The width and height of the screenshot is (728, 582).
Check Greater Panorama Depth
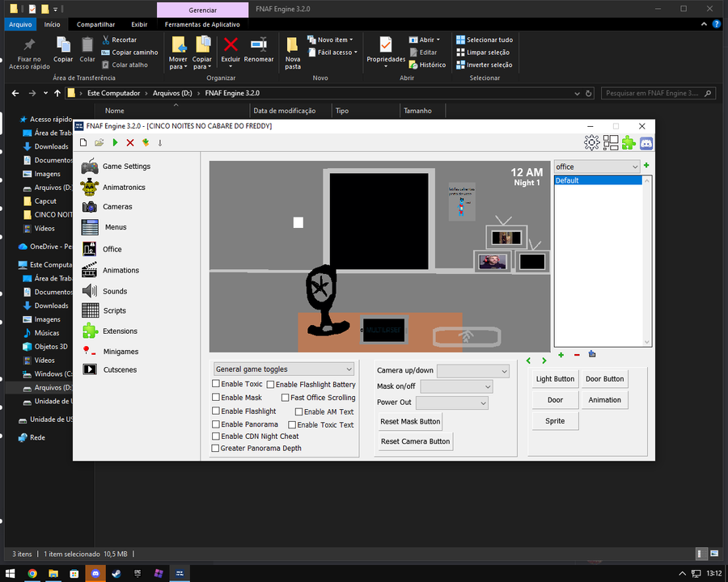tap(215, 449)
